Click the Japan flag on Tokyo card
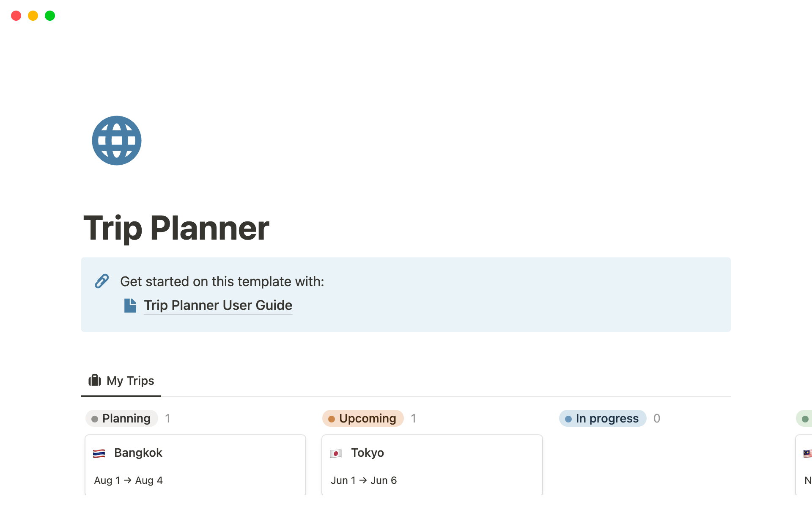Screen dimensions: 812x508 336,453
